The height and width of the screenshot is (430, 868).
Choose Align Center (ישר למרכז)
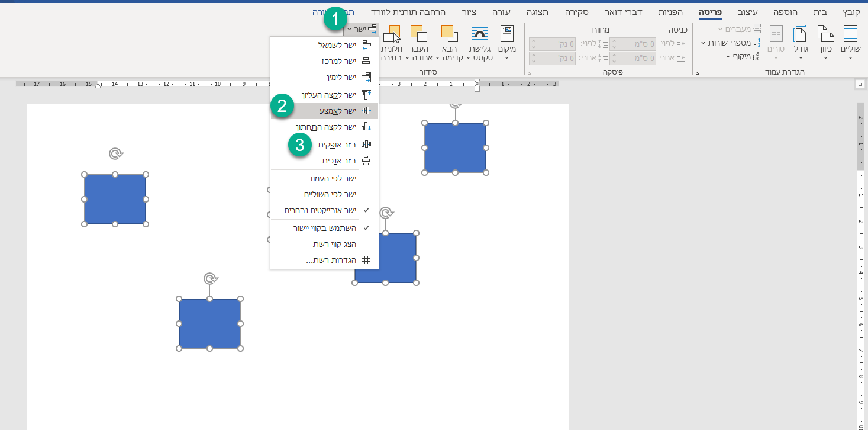[x=324, y=61]
